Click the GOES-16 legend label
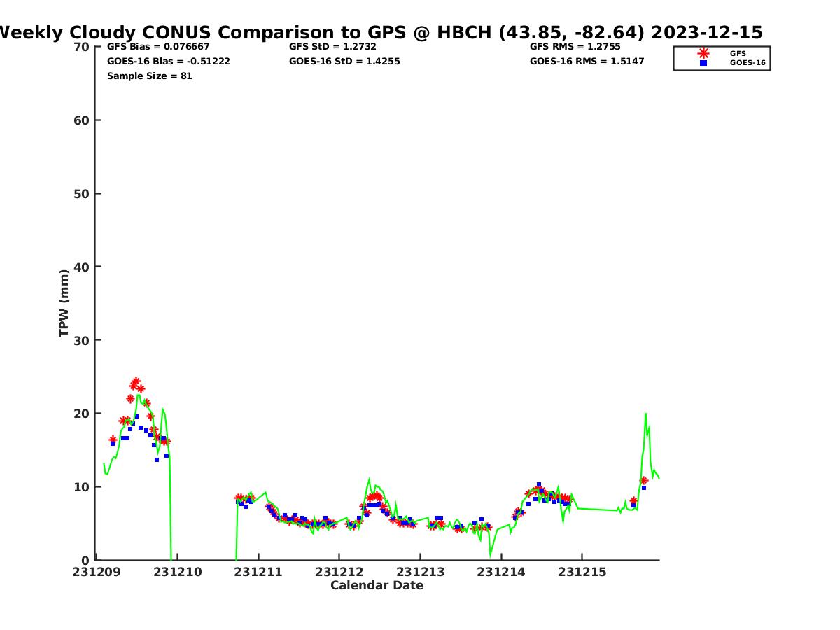The height and width of the screenshot is (630, 840). click(x=748, y=63)
